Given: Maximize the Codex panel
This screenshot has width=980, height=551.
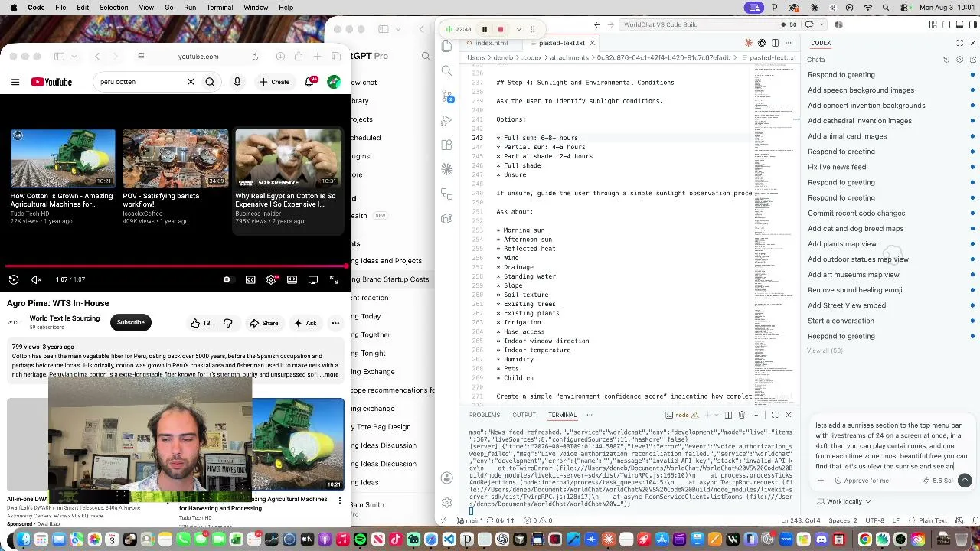Looking at the screenshot, I should (x=960, y=43).
